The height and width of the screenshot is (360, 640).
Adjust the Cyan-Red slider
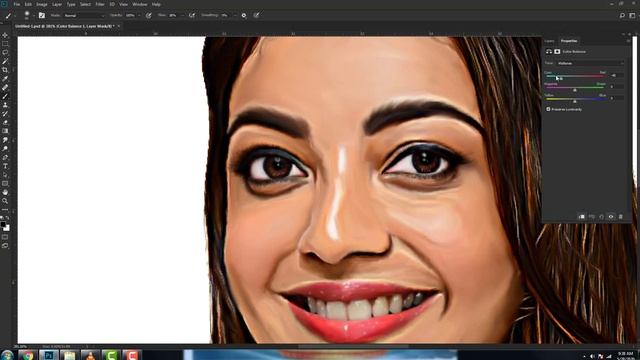(576, 76)
